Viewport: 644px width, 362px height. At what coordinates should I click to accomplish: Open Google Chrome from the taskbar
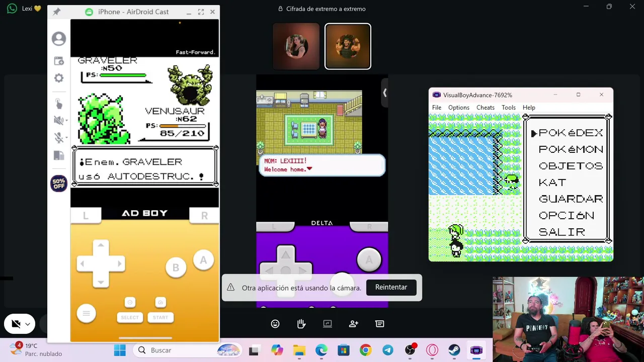(x=366, y=350)
